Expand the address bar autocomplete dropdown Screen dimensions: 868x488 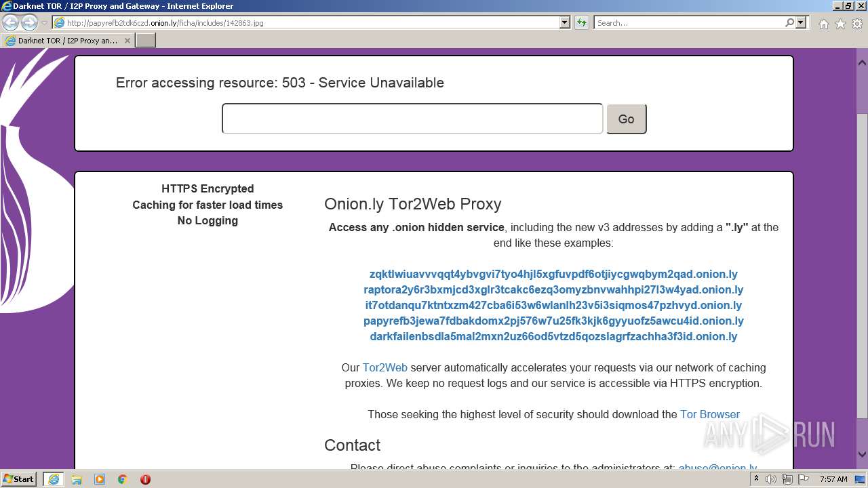pos(565,22)
